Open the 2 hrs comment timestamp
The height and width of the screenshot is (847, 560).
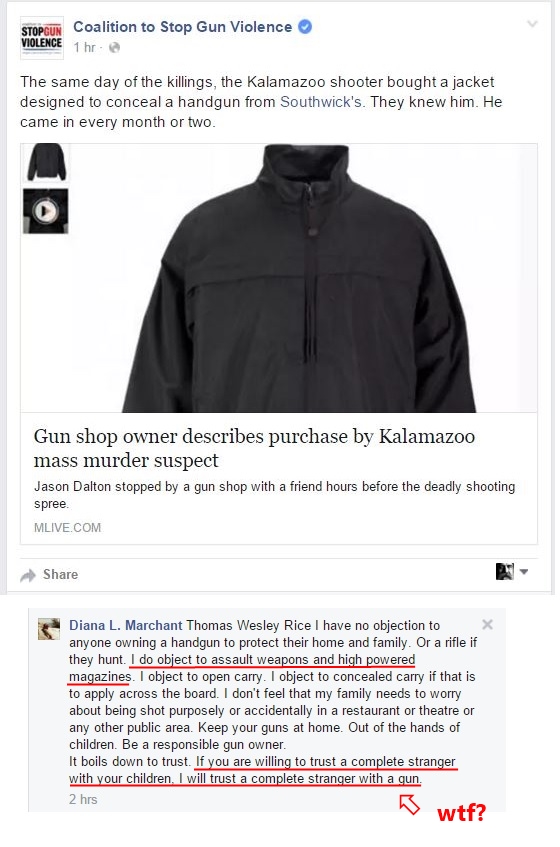pyautogui.click(x=83, y=799)
